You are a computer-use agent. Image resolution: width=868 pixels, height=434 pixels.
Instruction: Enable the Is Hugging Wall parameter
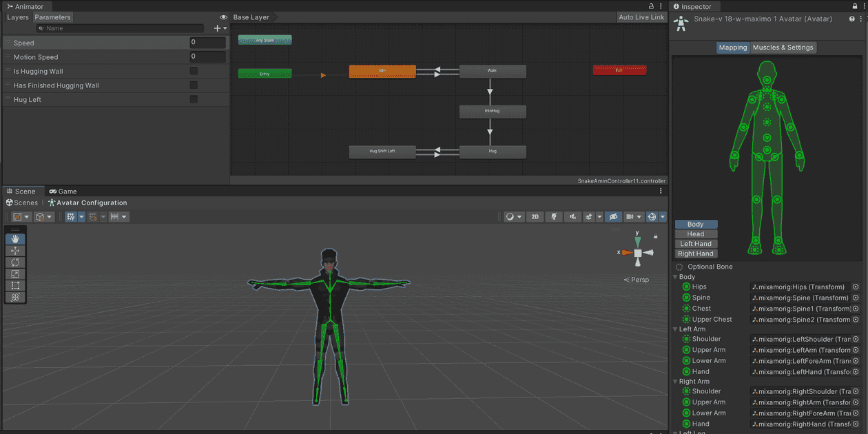(x=194, y=71)
